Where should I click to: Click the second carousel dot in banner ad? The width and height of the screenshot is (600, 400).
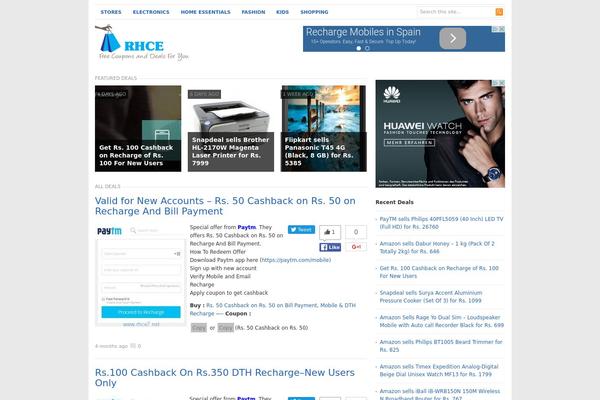[x=367, y=48]
